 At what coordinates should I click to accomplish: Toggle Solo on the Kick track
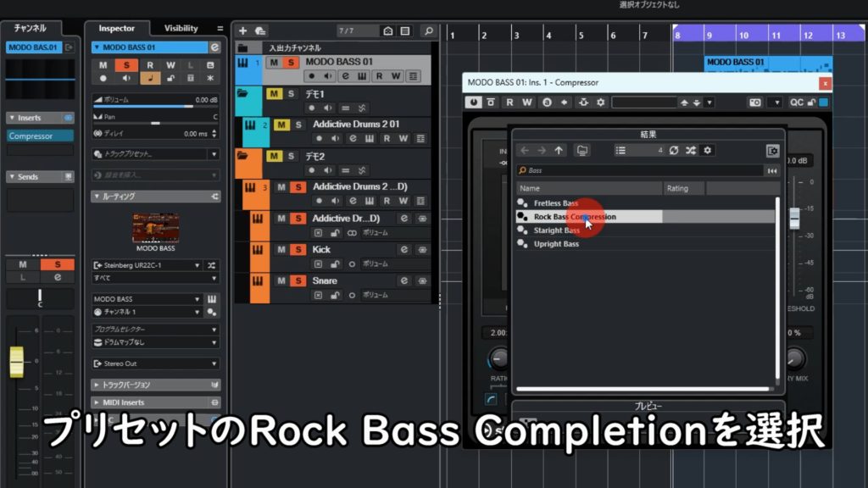tap(298, 249)
